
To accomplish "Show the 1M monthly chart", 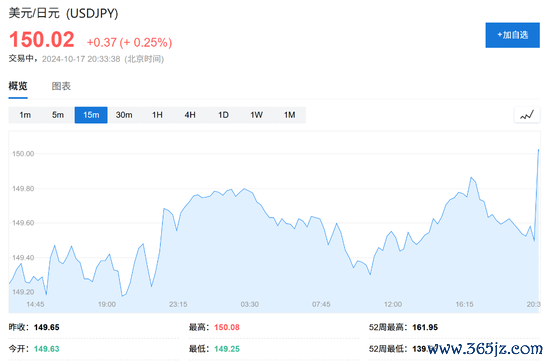I will coord(289,115).
